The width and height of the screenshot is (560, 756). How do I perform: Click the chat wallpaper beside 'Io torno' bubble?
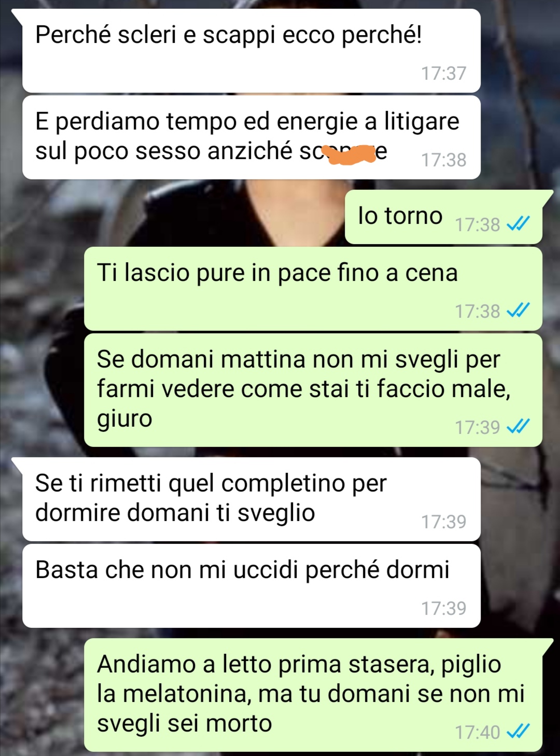181,217
